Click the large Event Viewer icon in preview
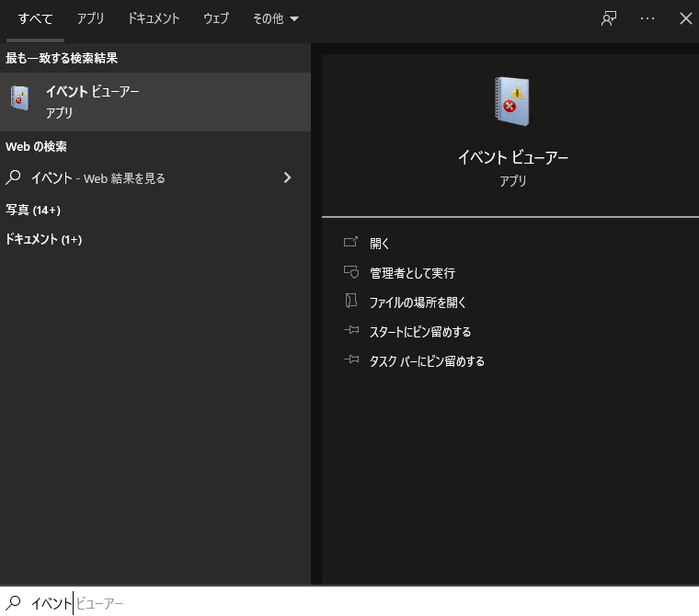The height and width of the screenshot is (616, 699). pos(512,102)
